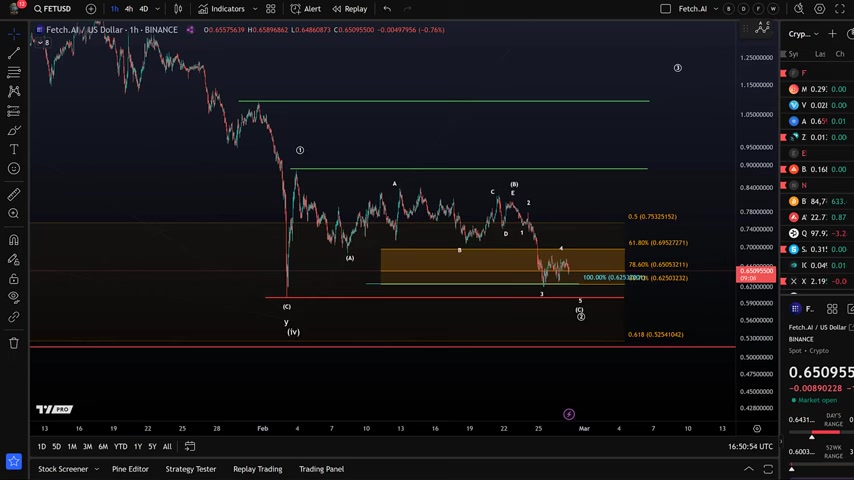This screenshot has width=854, height=480.
Task: Open the quick search icon
Action: pos(798,9)
